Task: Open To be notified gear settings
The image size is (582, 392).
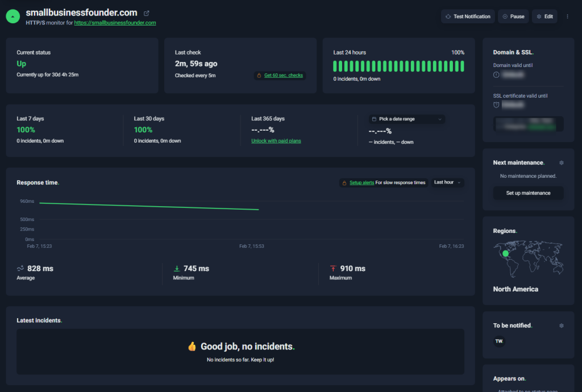Action: coord(561,326)
